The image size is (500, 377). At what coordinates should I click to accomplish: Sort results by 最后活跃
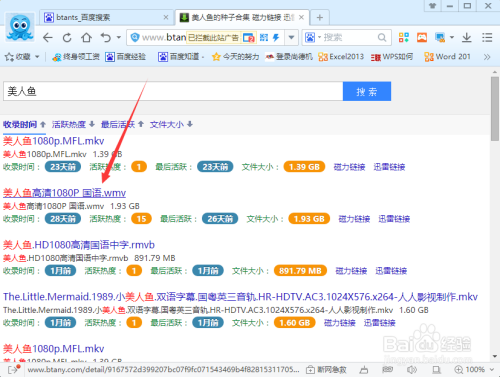(122, 125)
